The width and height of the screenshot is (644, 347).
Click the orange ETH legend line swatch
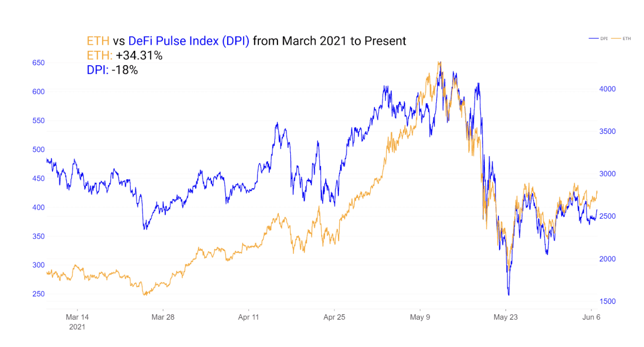coord(616,39)
